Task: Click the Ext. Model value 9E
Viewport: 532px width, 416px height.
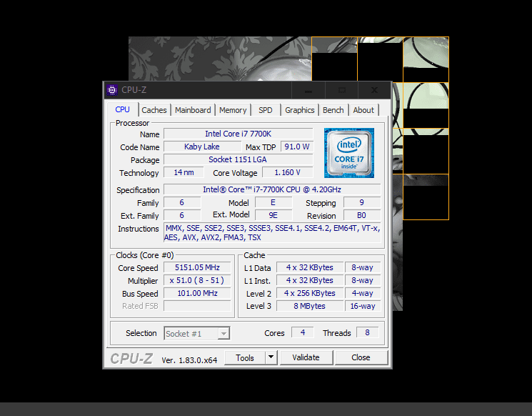Action: [273, 215]
